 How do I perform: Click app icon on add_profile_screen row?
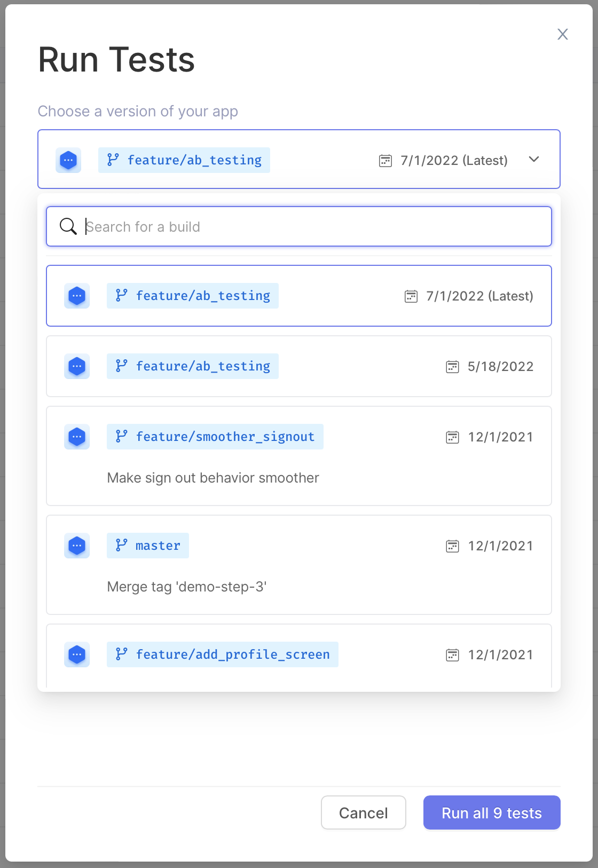pyautogui.click(x=77, y=654)
